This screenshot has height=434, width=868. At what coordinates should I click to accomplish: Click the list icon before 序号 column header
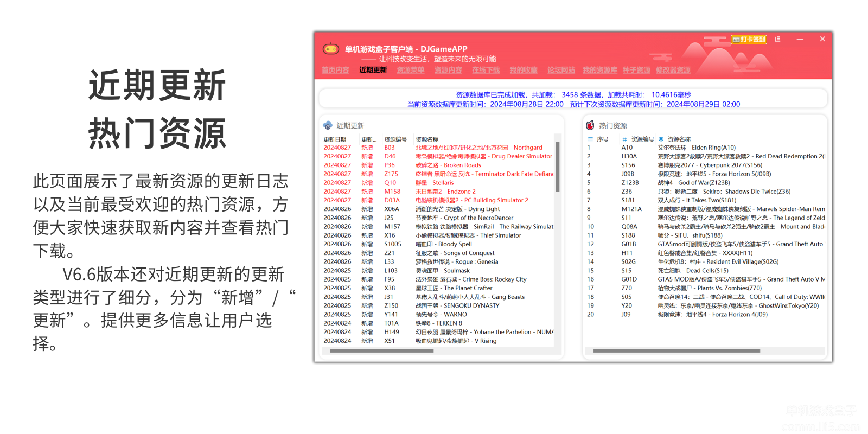[590, 139]
